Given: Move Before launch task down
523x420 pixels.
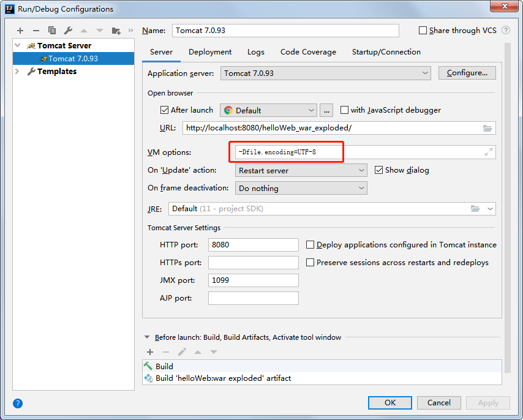Looking at the screenshot, I should [214, 352].
